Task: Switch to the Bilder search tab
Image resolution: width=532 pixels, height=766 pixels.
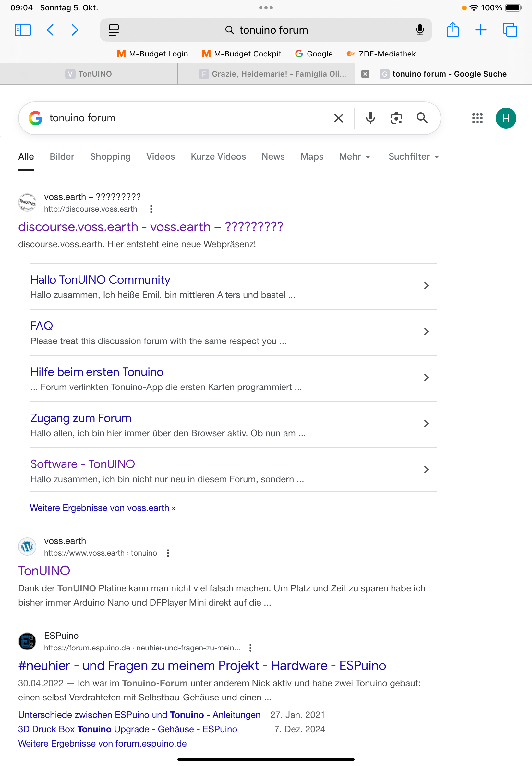Action: click(62, 157)
